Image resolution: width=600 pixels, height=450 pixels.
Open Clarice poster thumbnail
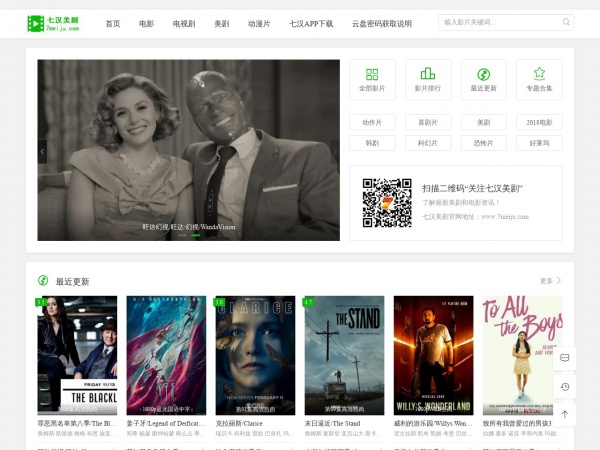[x=255, y=355]
